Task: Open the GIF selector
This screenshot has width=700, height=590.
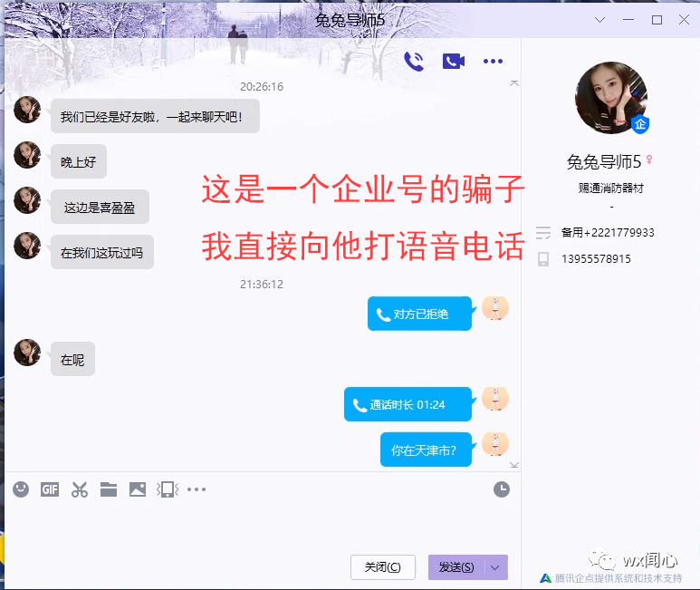Action: coord(50,489)
